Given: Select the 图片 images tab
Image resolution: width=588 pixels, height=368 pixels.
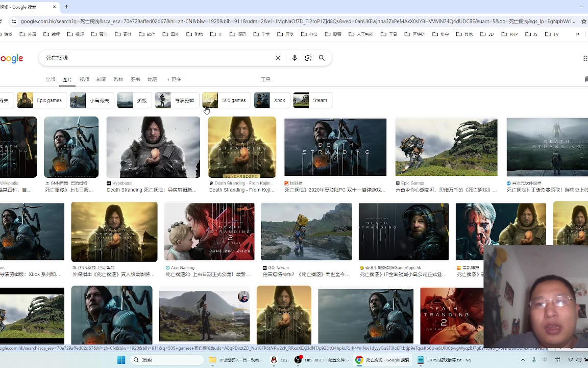Looking at the screenshot, I should (67, 79).
